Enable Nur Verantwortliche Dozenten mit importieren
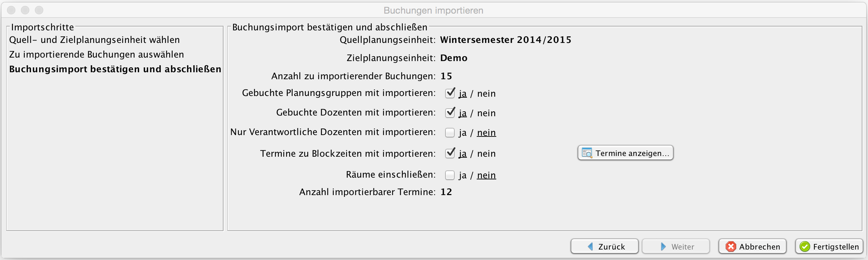868x260 pixels. click(450, 133)
